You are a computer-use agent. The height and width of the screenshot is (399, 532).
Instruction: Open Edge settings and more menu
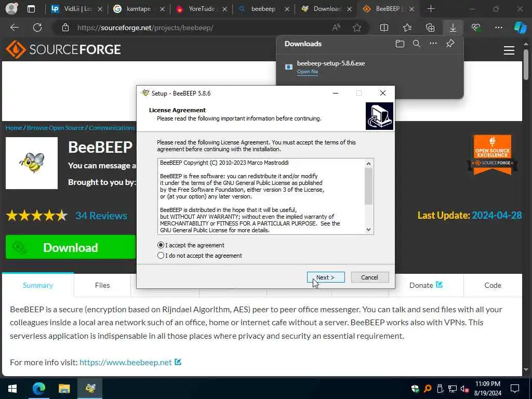click(498, 28)
